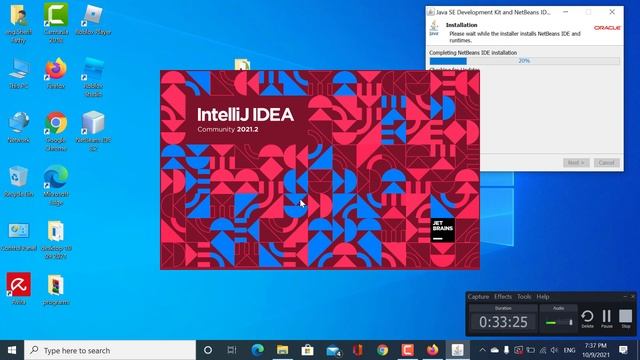Open the Help menu in Camtasia recorder

(x=542, y=297)
